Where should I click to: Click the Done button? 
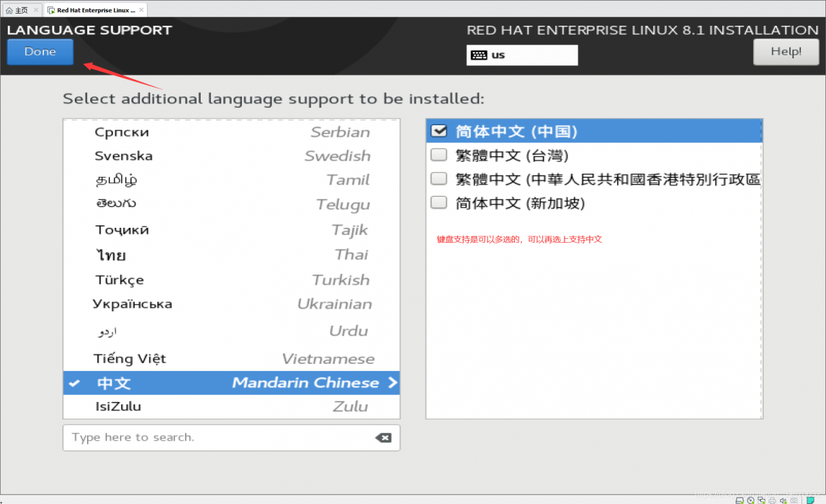point(40,52)
